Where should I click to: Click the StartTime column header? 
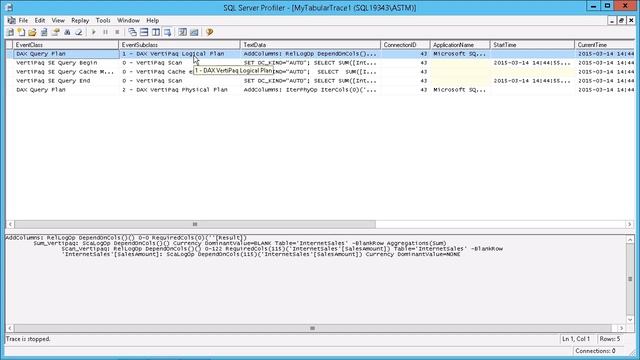[532, 45]
